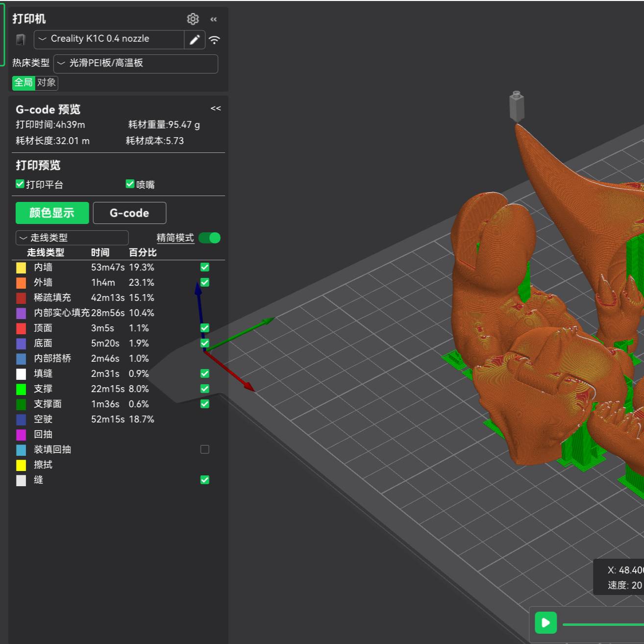This screenshot has height=644, width=644.
Task: Open the heated bed type dropdown
Action: point(135,63)
